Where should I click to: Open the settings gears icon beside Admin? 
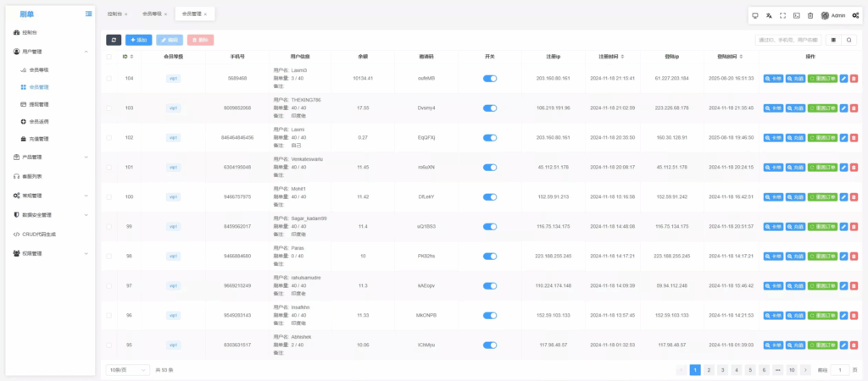855,15
